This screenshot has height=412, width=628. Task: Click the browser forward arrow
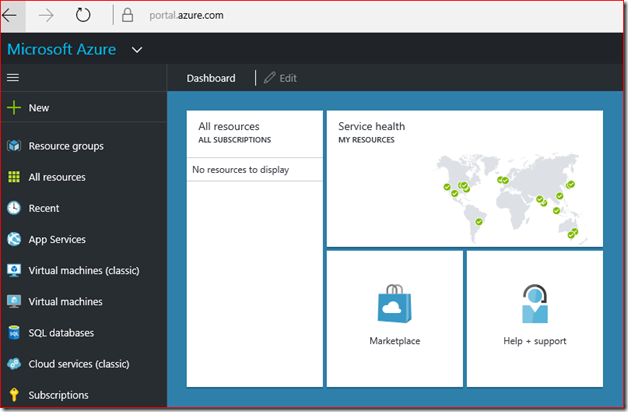[46, 16]
